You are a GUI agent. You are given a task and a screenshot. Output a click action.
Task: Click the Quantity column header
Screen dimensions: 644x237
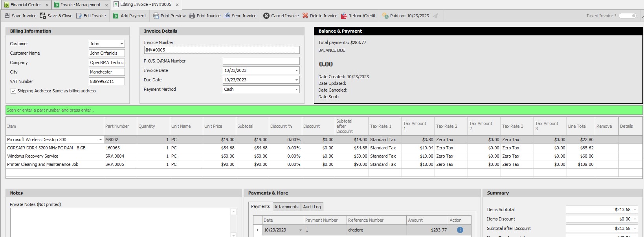pos(153,126)
